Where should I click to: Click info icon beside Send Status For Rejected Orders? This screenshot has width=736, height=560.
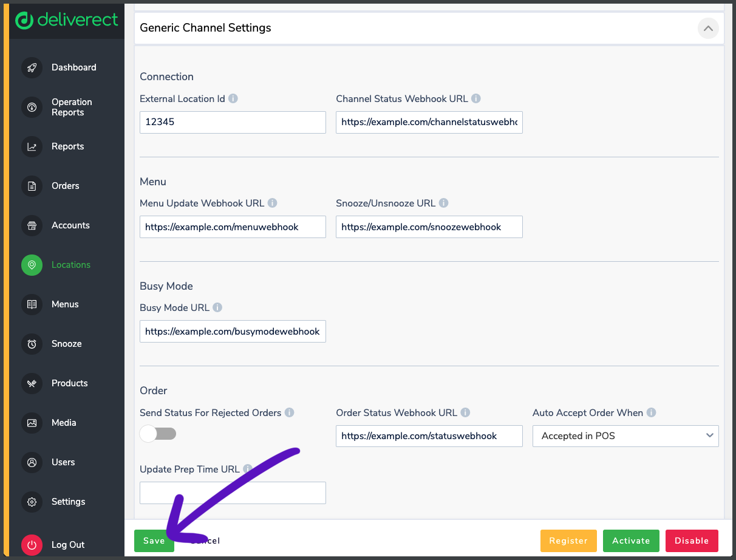pyautogui.click(x=290, y=412)
